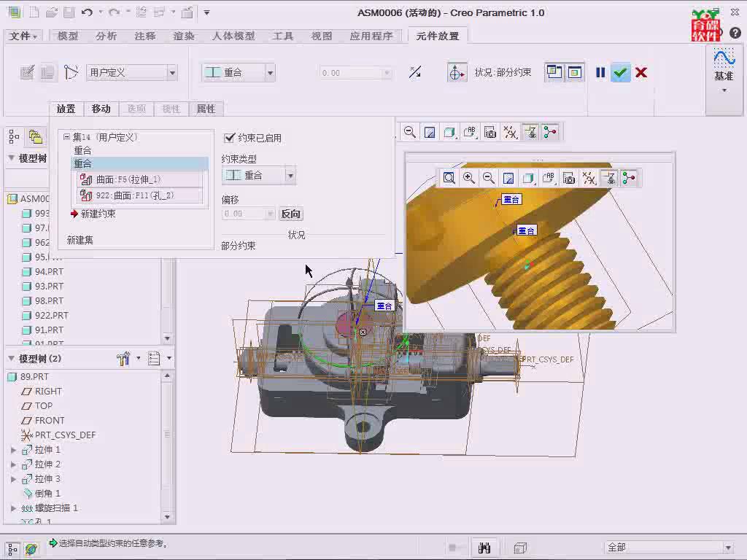The image size is (747, 560).
Task: Click the binoculars find icon in status bar
Action: 484,548
